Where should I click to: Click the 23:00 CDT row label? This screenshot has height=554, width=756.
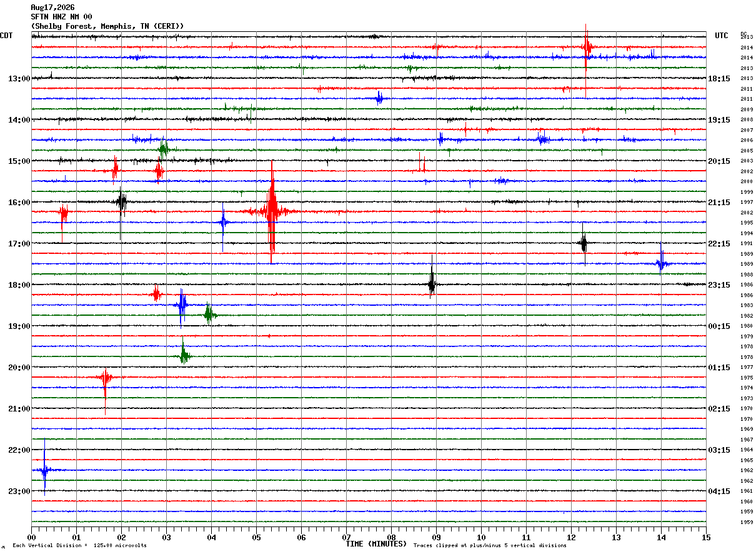(x=19, y=491)
